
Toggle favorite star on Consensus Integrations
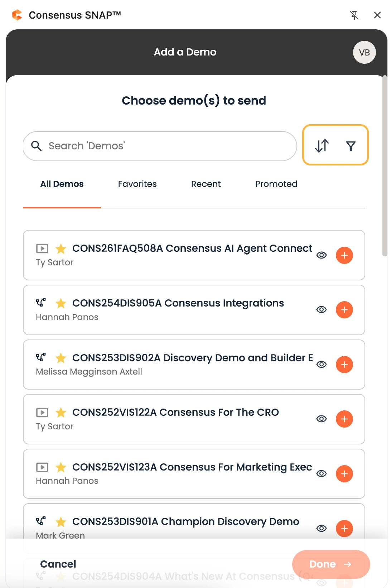coord(61,303)
